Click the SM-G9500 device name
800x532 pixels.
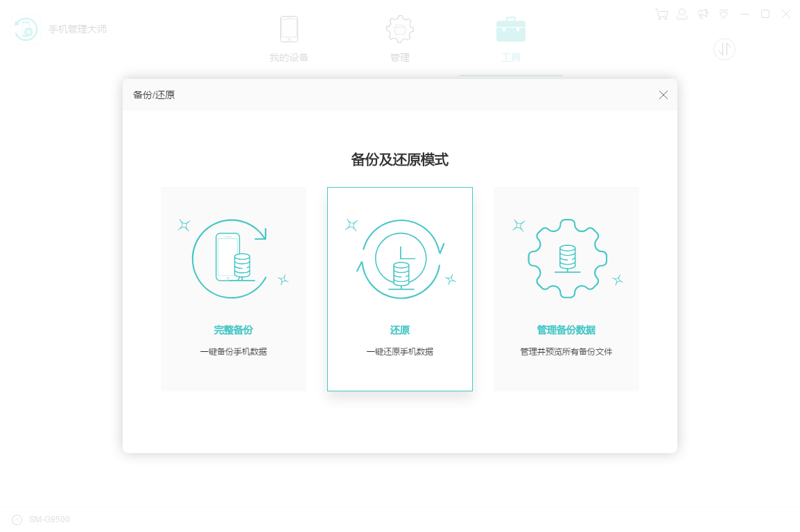pos(49,520)
